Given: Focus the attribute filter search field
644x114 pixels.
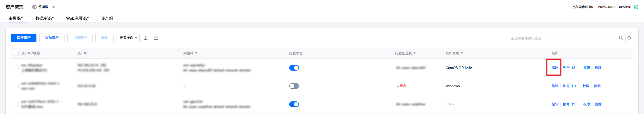Looking at the screenshot, I should (563, 38).
